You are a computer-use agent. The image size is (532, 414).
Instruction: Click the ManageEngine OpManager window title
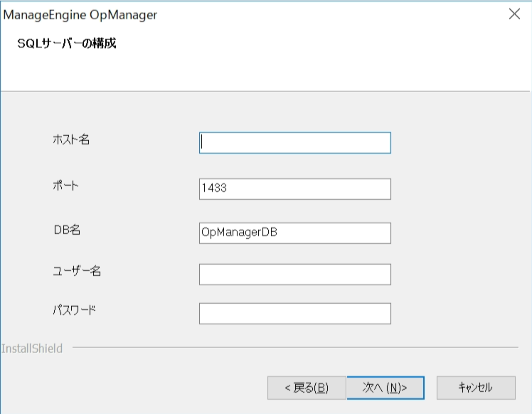pyautogui.click(x=81, y=14)
